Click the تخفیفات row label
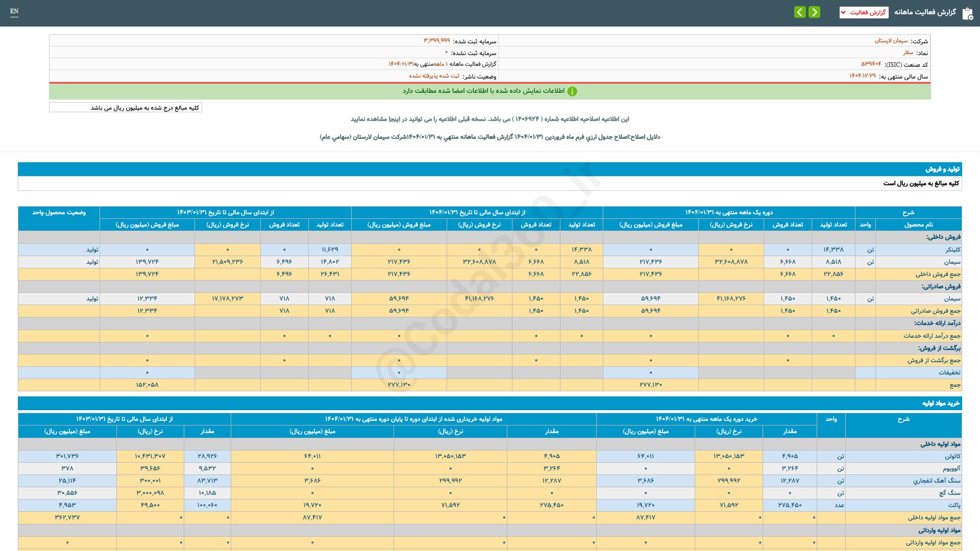980x551 pixels. click(x=949, y=372)
